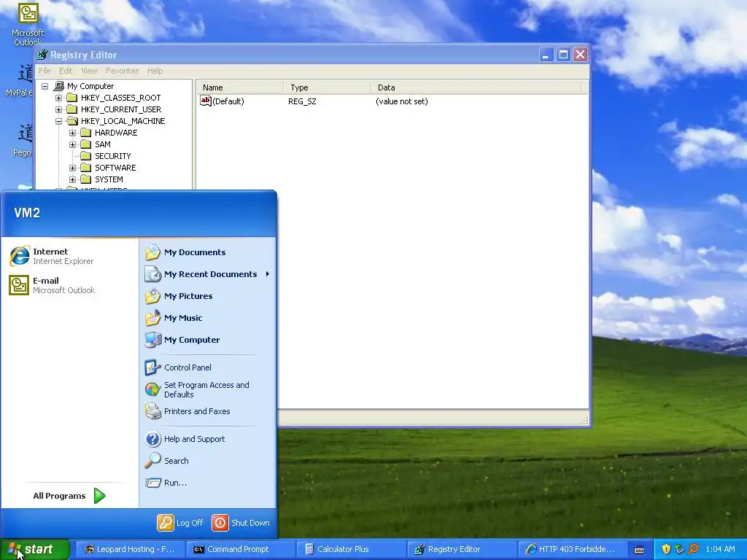Viewport: 747px width, 560px height.
Task: Click the (value not set) data cell
Action: (402, 101)
